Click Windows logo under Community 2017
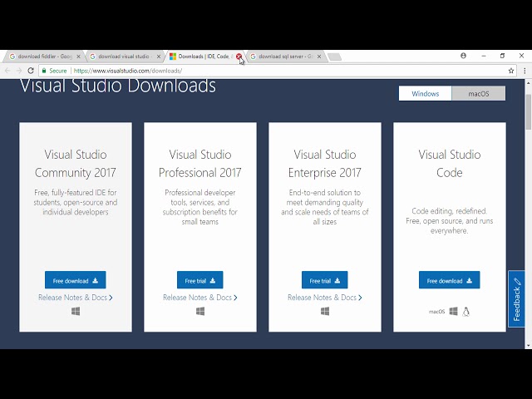This screenshot has width=532, height=399. click(x=76, y=311)
